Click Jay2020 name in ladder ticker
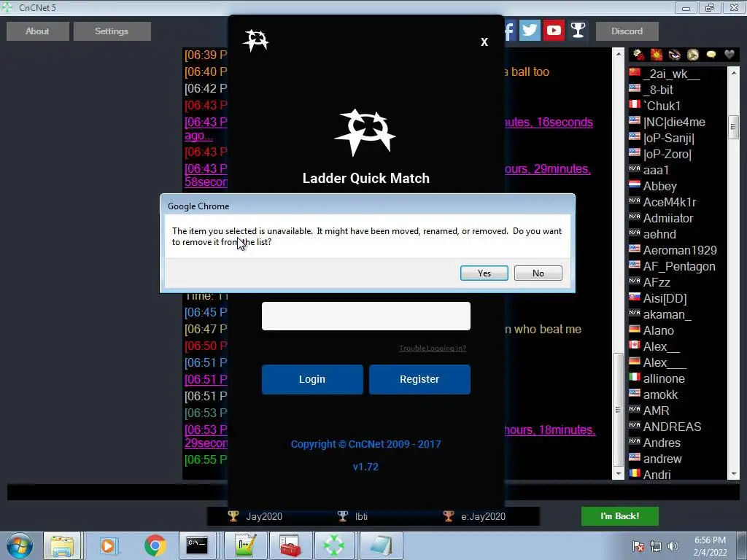This screenshot has width=747, height=560. [264, 516]
